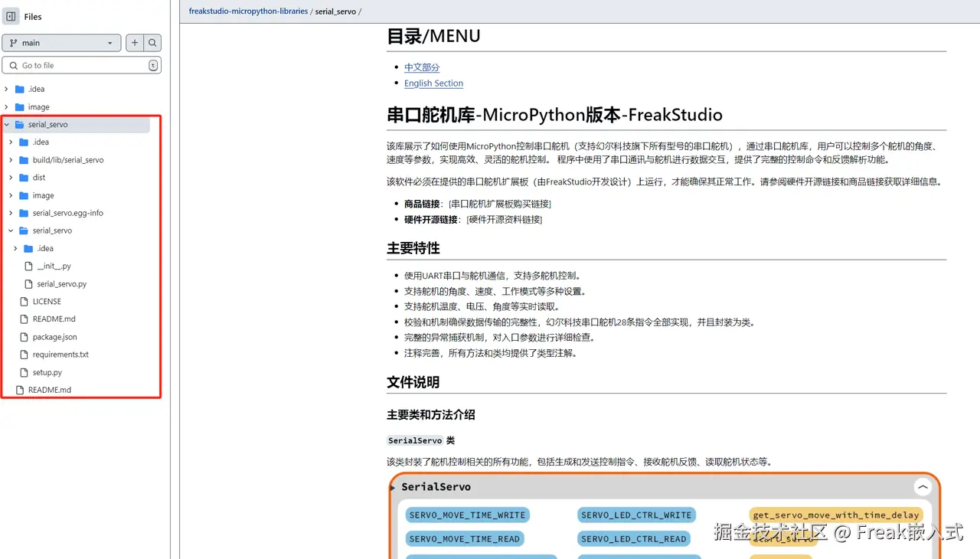Select the highlighted serial_servo folder row
Viewport: 980px width, 559px height.
coord(76,124)
